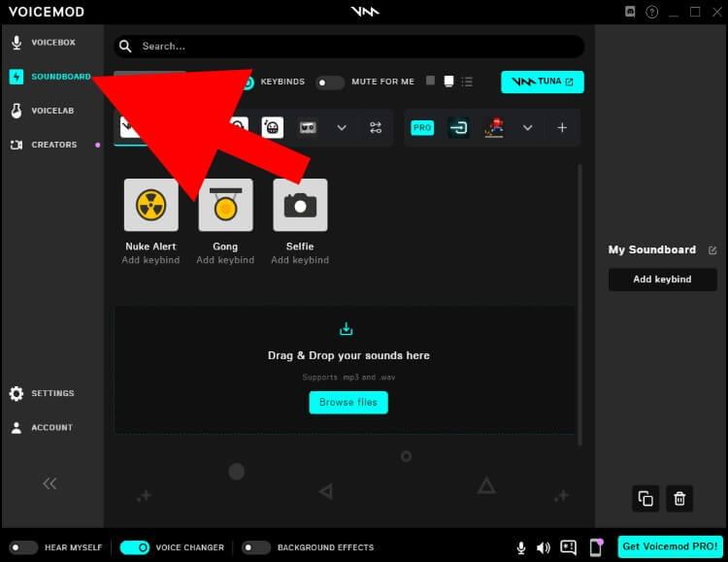This screenshot has width=728, height=562.
Task: Switch to medium tile view
Action: [448, 82]
